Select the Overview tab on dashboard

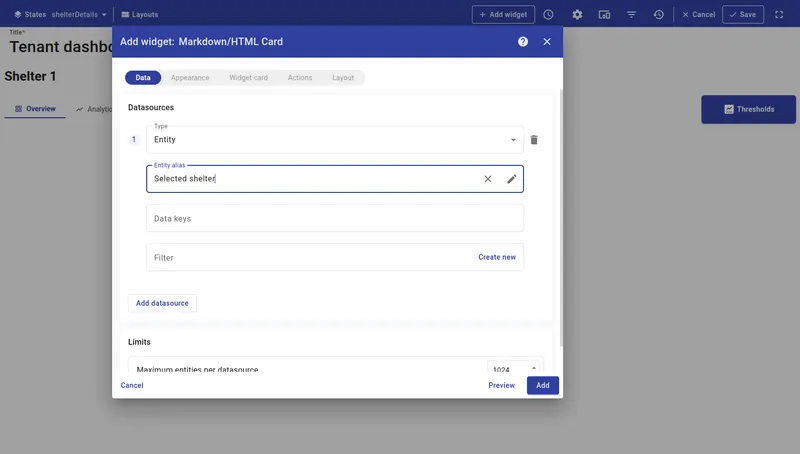point(35,109)
